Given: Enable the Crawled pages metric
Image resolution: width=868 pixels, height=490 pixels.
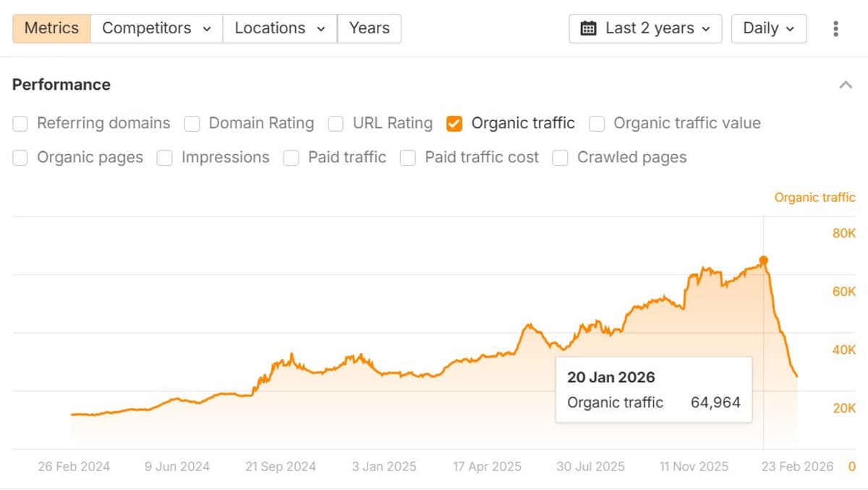Looking at the screenshot, I should pyautogui.click(x=561, y=158).
